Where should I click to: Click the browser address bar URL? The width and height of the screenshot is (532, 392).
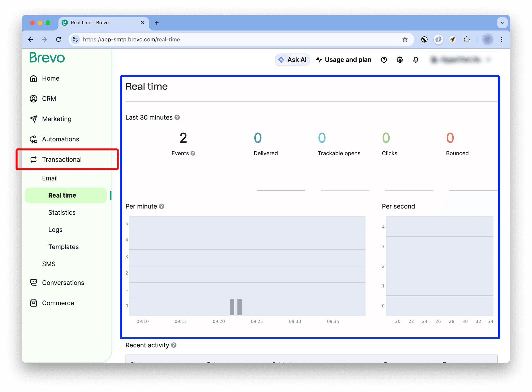click(131, 39)
